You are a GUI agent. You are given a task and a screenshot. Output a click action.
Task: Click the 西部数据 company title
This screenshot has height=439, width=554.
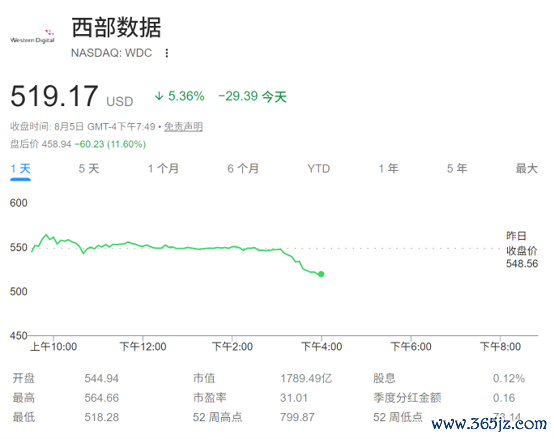tap(117, 28)
